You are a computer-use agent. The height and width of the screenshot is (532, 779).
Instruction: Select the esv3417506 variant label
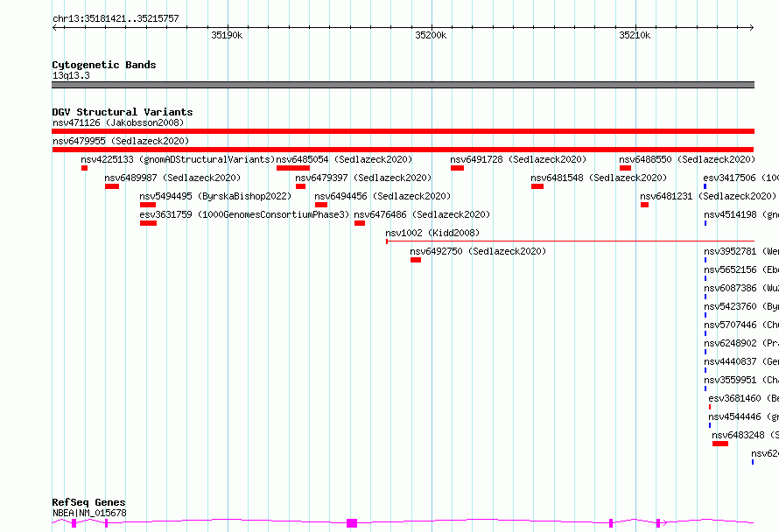[740, 178]
